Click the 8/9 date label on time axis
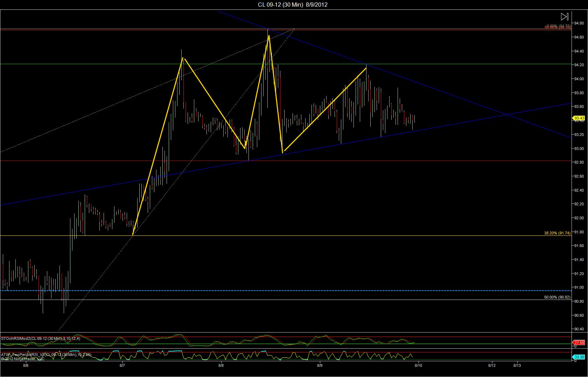Image resolution: width=588 pixels, height=377 pixels. [320, 365]
